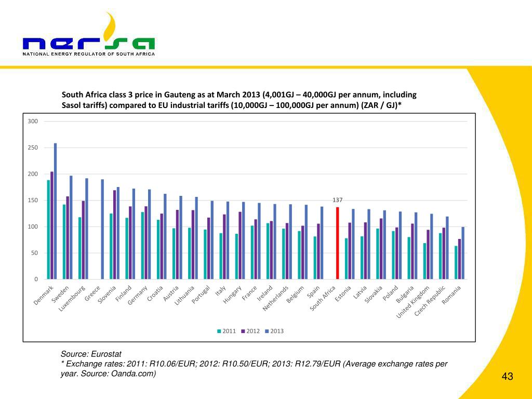This screenshot has height=399, width=532.
Task: Select the 2013 blue legend swatch
Action: coord(268,331)
